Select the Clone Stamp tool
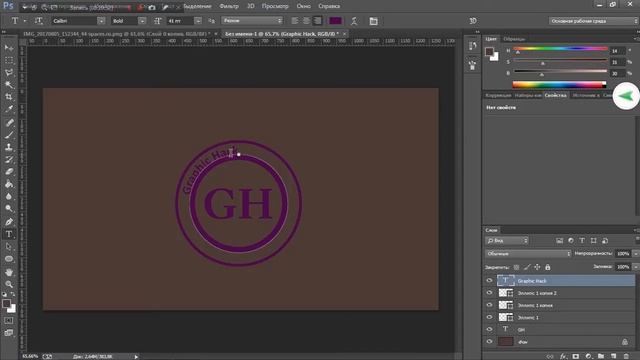This screenshot has width=640, height=360. [9, 147]
